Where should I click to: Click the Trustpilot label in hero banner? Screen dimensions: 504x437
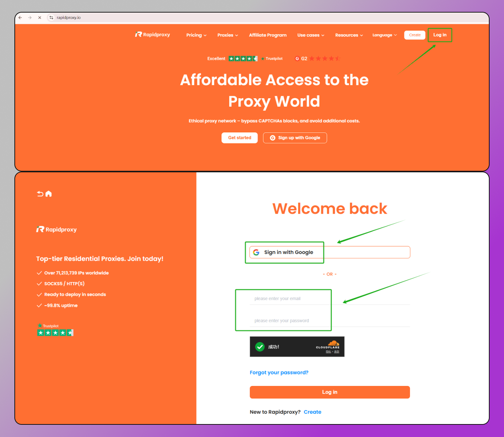coord(272,59)
